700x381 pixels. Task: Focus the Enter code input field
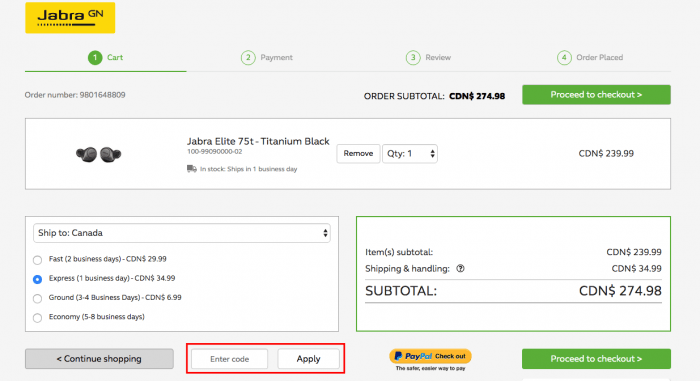[229, 359]
